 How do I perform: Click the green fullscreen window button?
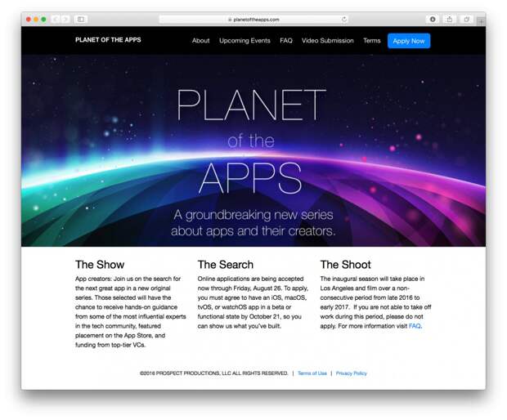click(x=43, y=20)
